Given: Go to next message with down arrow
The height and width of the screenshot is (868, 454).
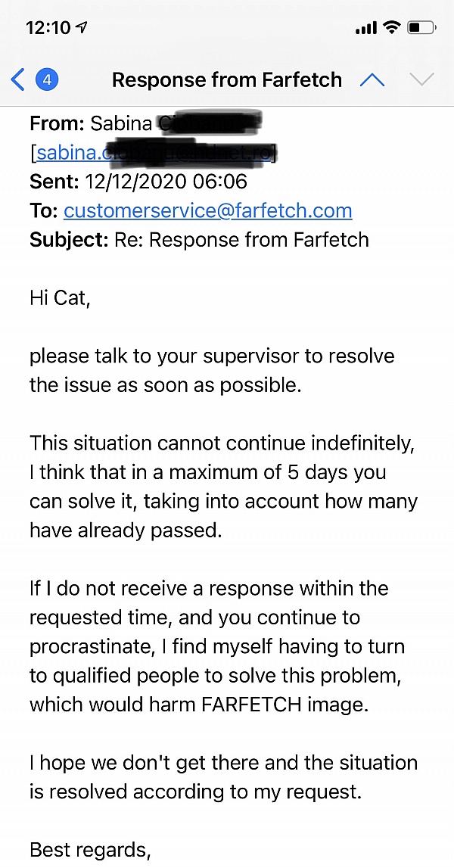Looking at the screenshot, I should tap(421, 79).
